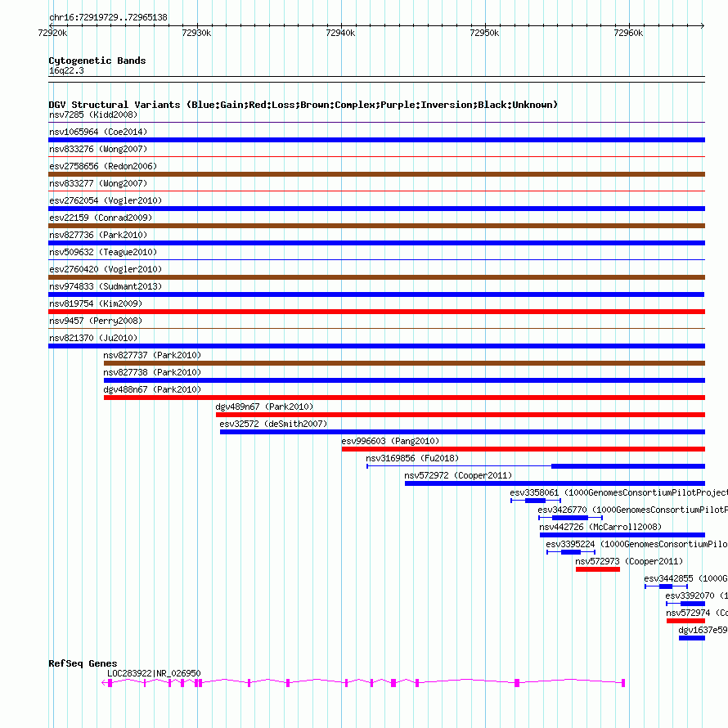The image size is (728, 728).
Task: Select the blue nsv1065964 (Coe2014) gain bar
Action: point(376,140)
